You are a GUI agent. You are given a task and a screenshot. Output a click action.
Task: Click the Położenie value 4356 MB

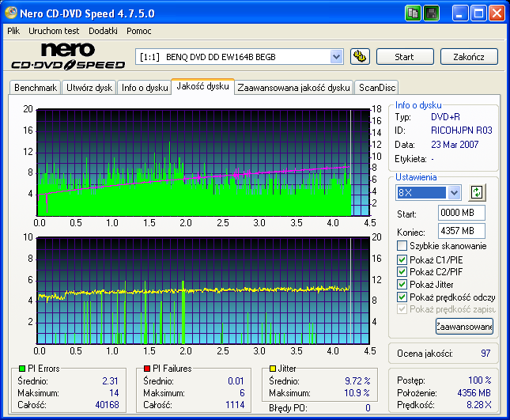pos(474,393)
